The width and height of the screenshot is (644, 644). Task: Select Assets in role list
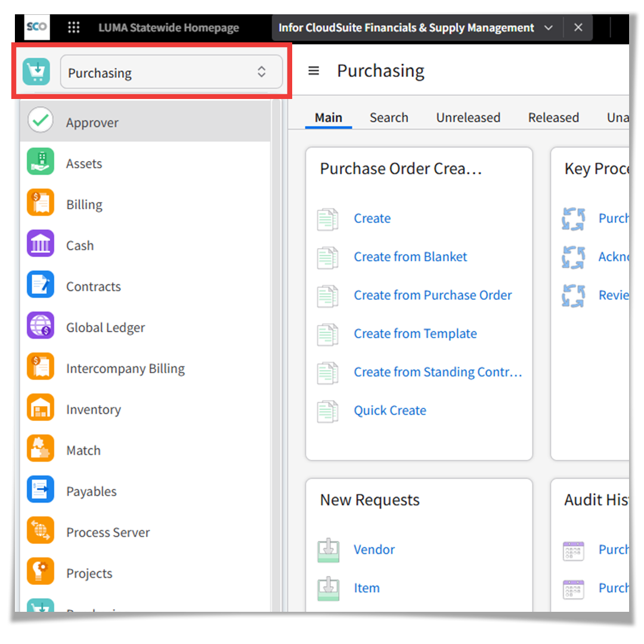pyautogui.click(x=145, y=163)
